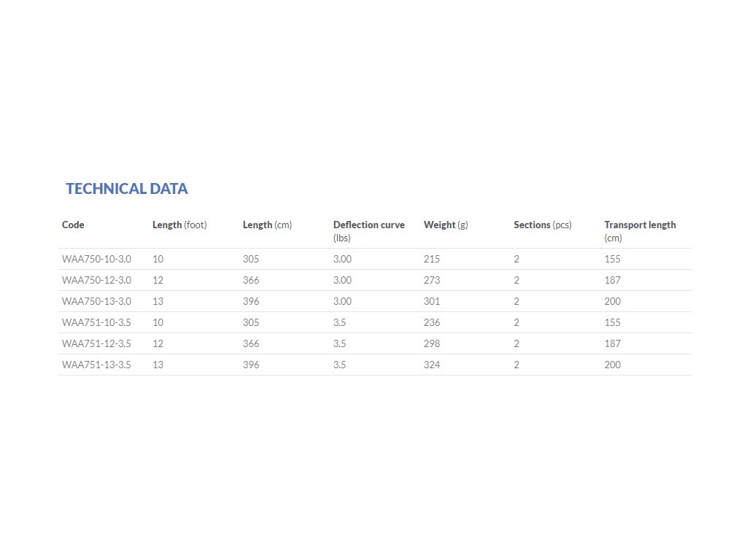This screenshot has height=560, width=747.
Task: Click the Sections (pcs) column header
Action: 543,225
